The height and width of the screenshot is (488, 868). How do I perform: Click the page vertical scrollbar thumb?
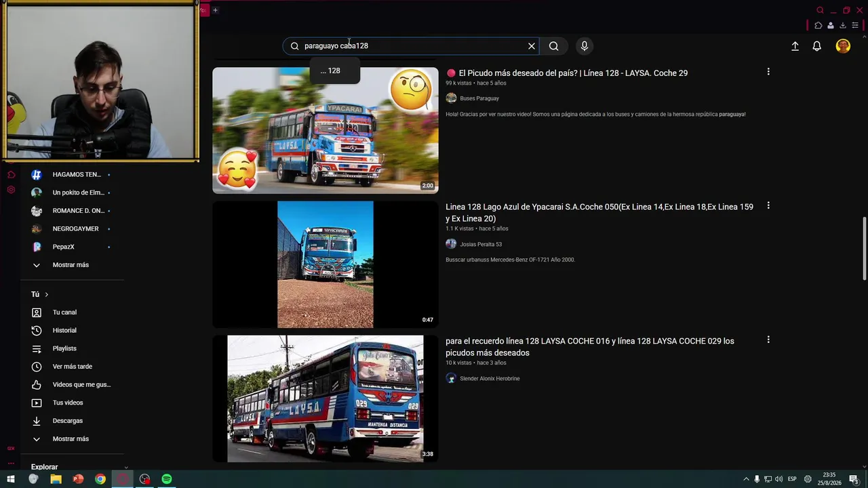pos(864,248)
